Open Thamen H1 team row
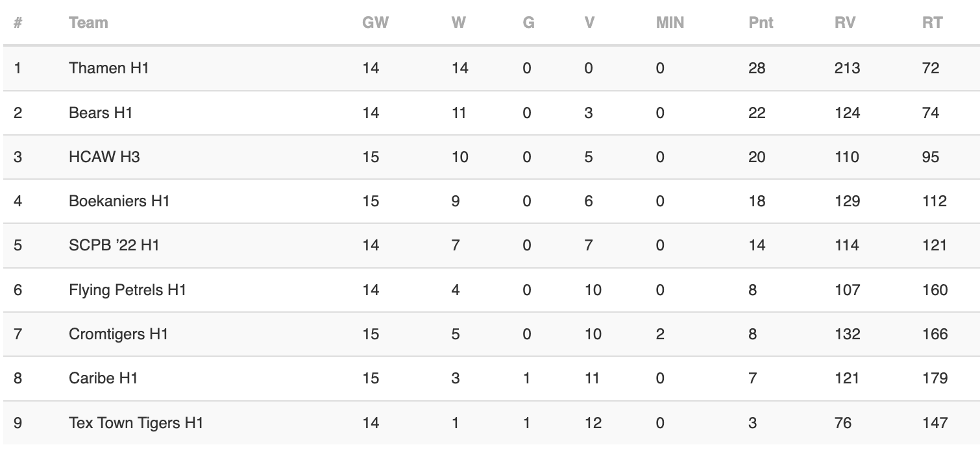 pos(491,68)
